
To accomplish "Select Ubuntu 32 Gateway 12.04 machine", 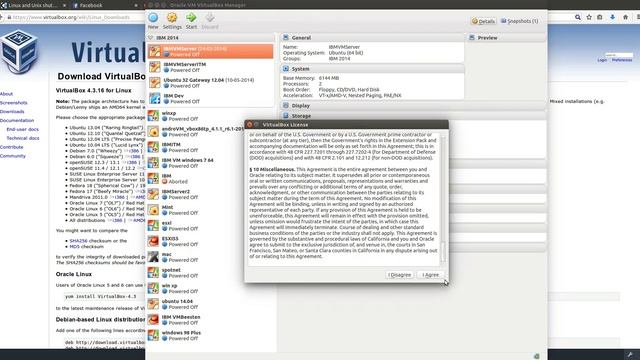I will 211,83.
